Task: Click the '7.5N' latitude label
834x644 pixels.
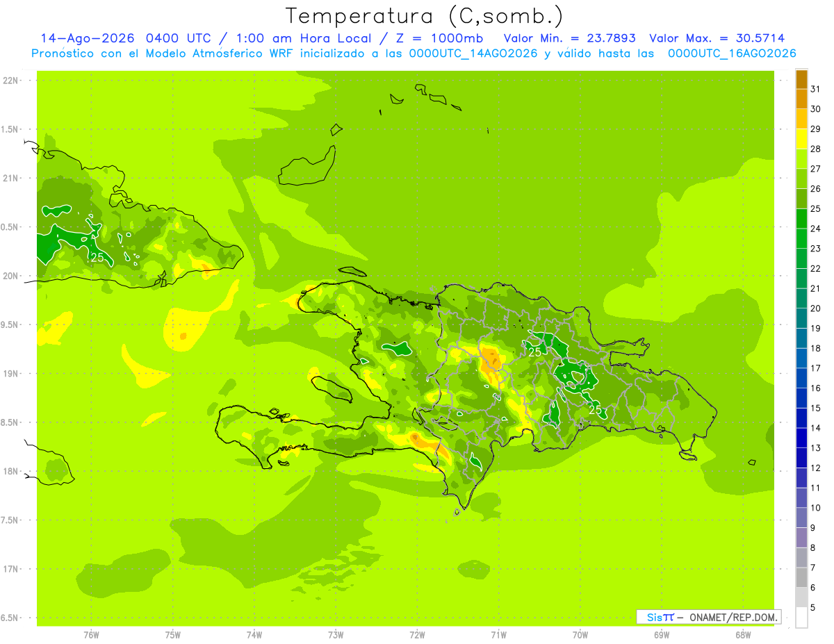Action: pyautogui.click(x=10, y=520)
